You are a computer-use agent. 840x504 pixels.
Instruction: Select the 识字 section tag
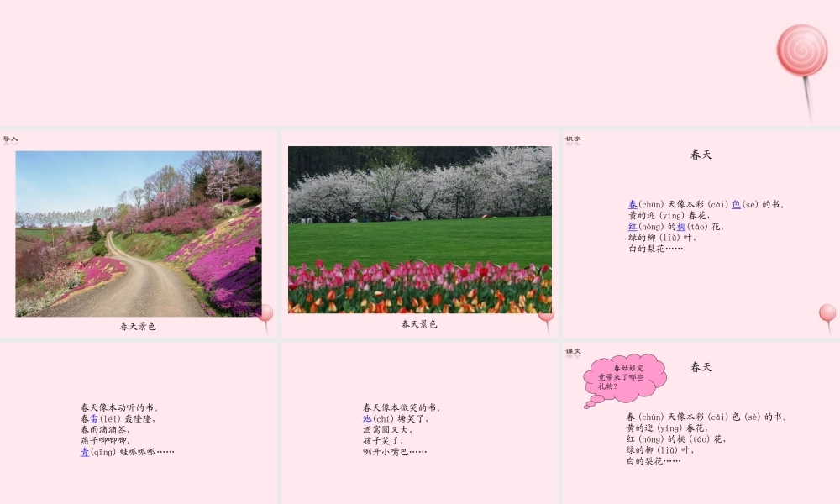573,139
